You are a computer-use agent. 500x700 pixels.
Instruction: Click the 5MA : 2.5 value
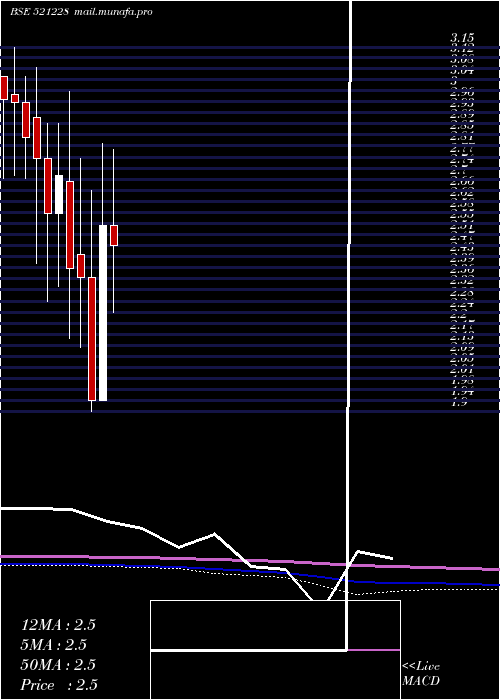point(54,645)
